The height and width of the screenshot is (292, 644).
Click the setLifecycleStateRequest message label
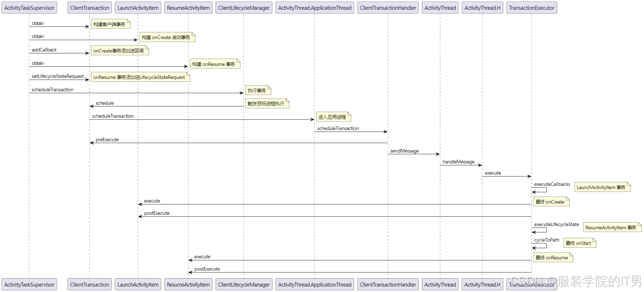click(58, 76)
